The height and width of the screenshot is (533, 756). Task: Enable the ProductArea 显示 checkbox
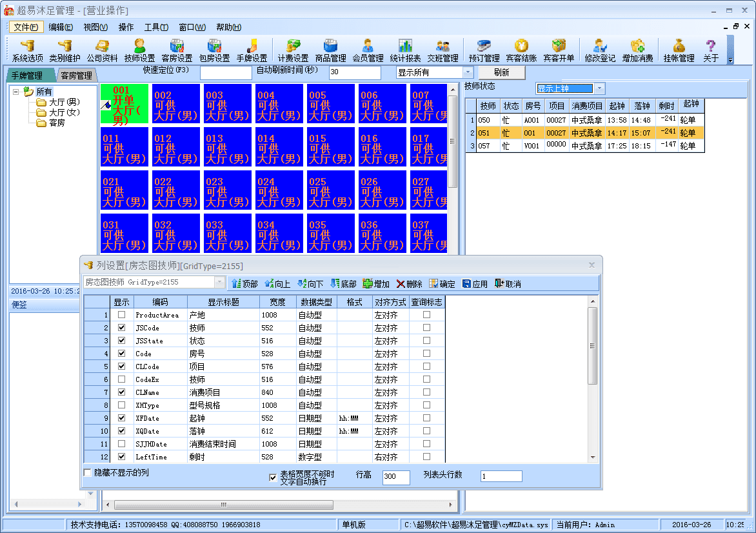[121, 315]
